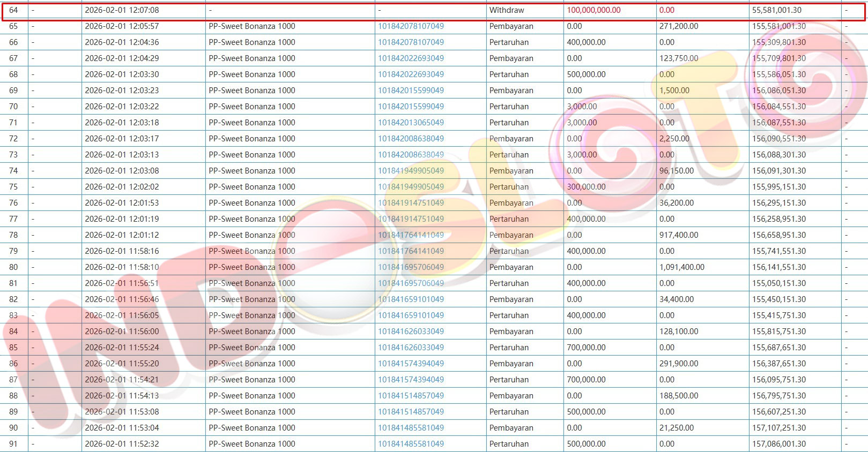
Task: Click link 101841695706049 in Pembayaran row 80
Action: tap(411, 267)
